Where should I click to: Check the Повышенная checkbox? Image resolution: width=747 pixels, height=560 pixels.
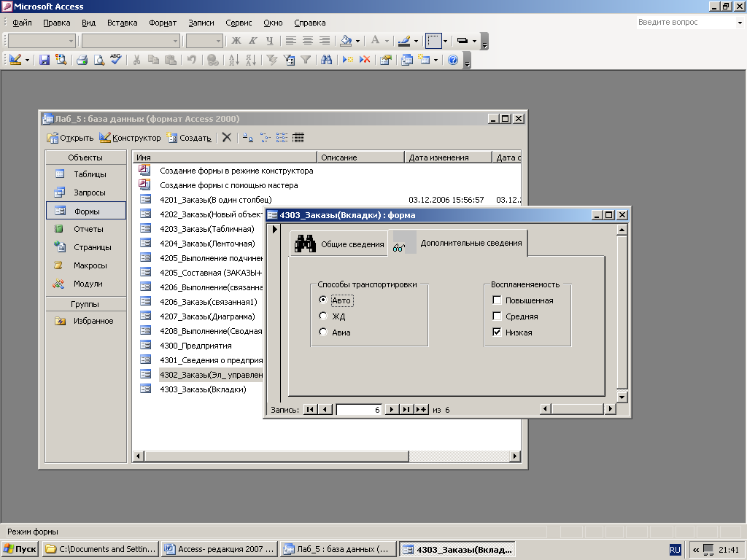tap(497, 300)
